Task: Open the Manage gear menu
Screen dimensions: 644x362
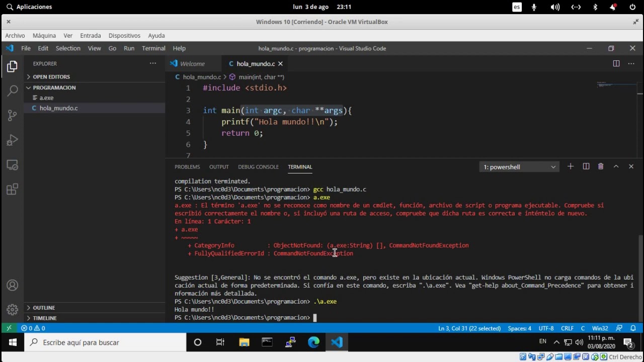Action: coord(12,310)
